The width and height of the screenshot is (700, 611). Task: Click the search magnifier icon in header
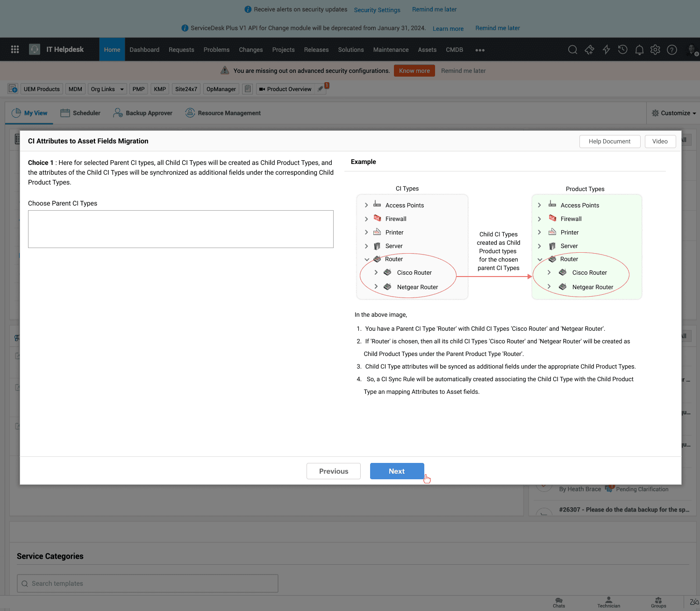click(x=572, y=50)
